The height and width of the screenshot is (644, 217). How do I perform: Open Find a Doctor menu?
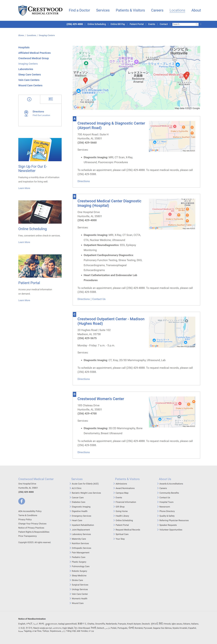pos(79,10)
